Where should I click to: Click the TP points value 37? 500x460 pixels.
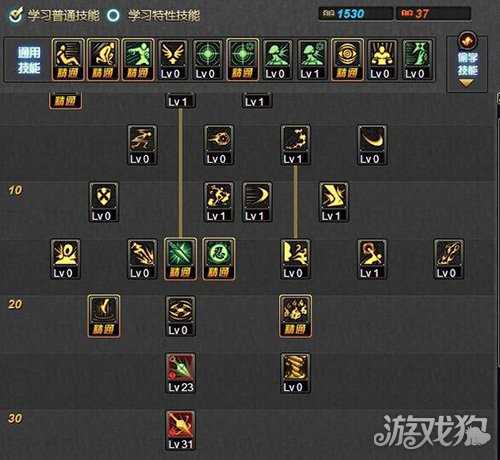point(422,14)
